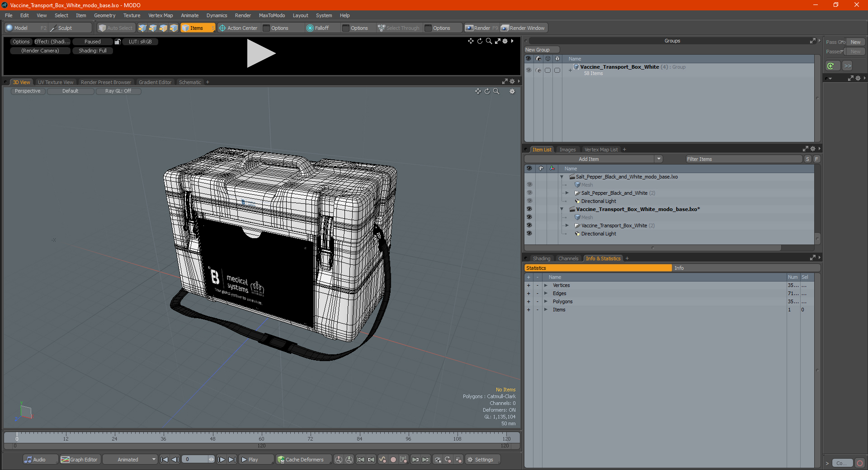Viewport: 868px width, 470px height.
Task: Click the 3D viewport zoom magnifier icon
Action: tap(496, 91)
